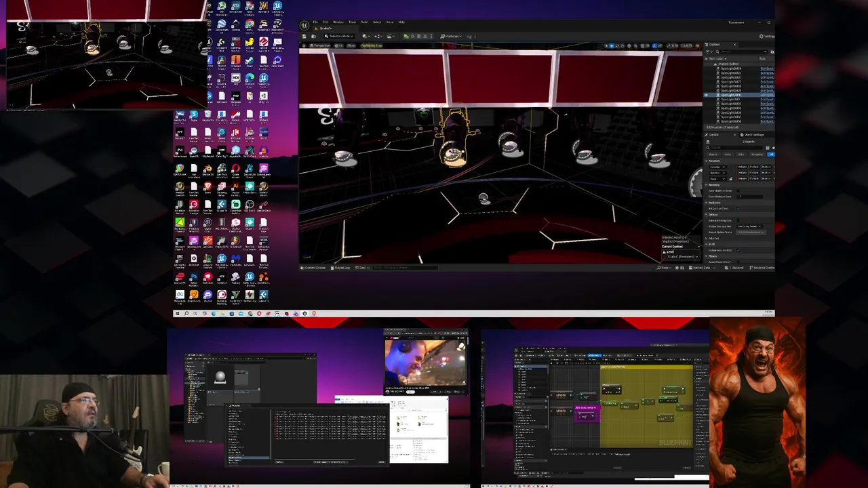Image resolution: width=868 pixels, height=488 pixels.
Task: Open the Build menu in Unreal Editor
Action: coord(364,22)
